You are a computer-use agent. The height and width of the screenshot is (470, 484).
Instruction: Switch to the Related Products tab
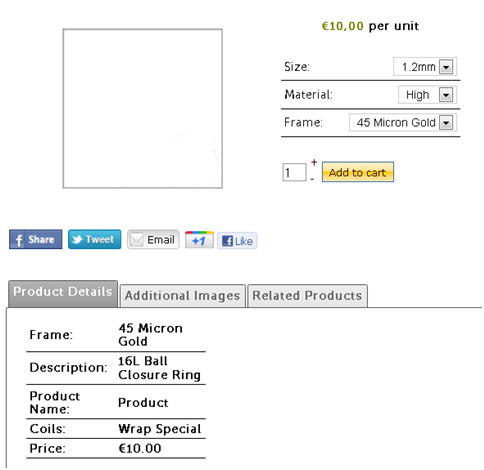click(x=307, y=296)
